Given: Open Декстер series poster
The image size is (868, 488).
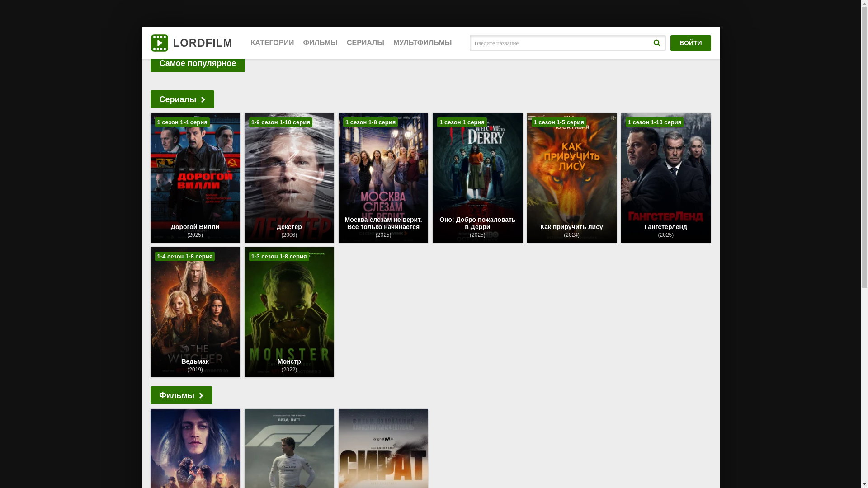Looking at the screenshot, I should point(289,178).
